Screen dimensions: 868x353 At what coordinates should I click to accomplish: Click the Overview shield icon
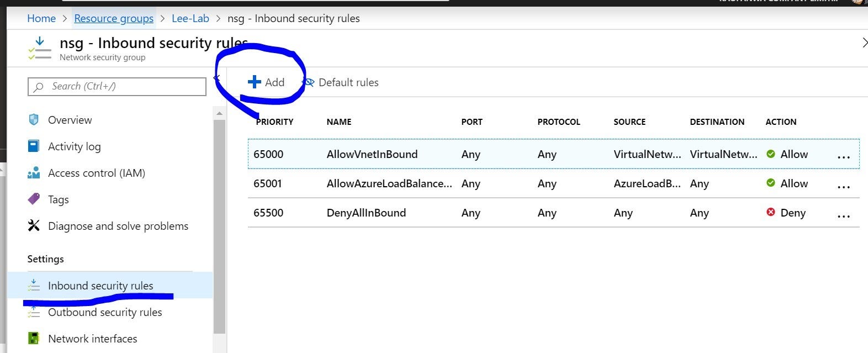34,120
